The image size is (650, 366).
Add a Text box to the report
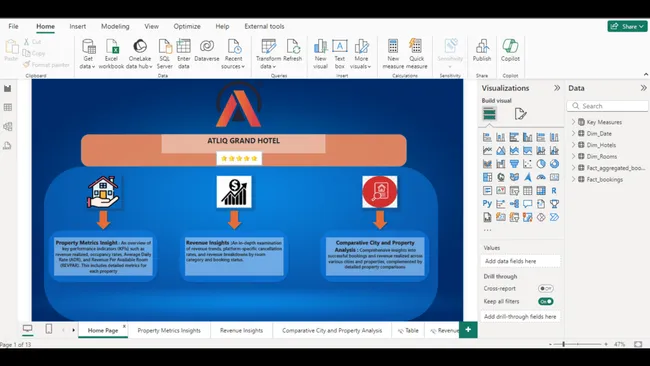[340, 54]
